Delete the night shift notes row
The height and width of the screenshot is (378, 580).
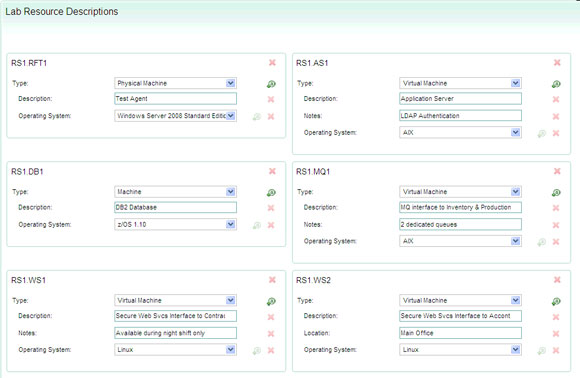tap(271, 334)
